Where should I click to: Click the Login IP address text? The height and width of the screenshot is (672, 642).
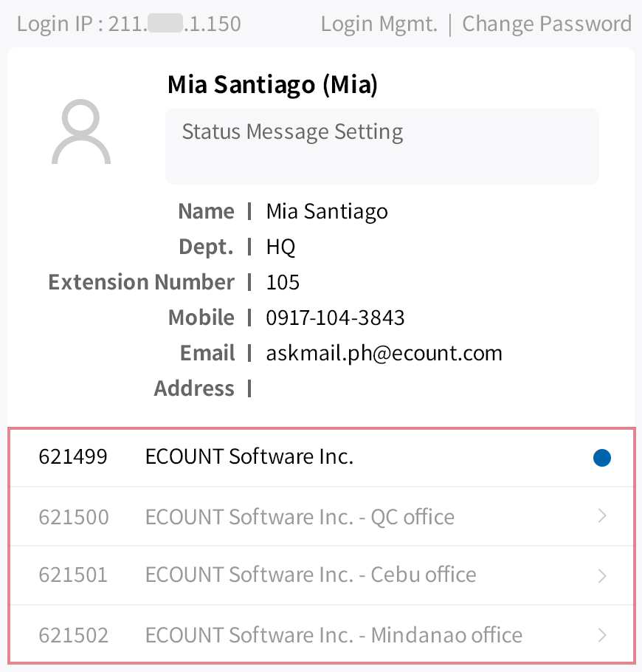[x=128, y=24]
